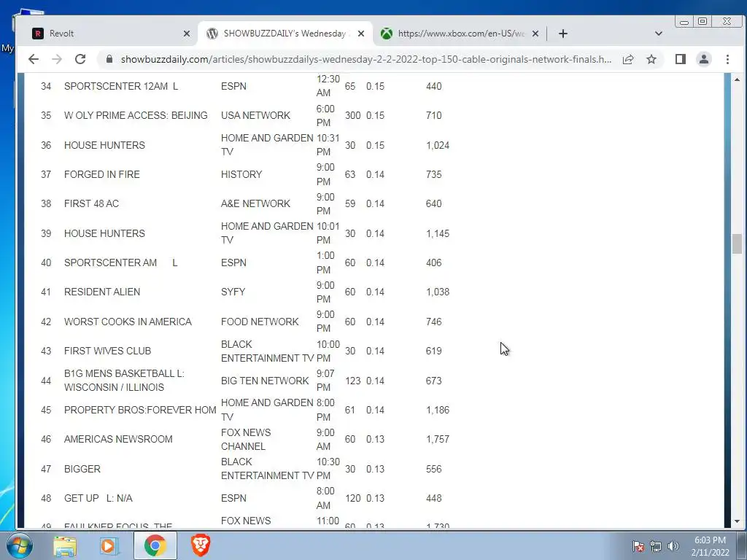This screenshot has height=560, width=747.
Task: Launch Windows Media Player from taskbar
Action: click(x=109, y=545)
